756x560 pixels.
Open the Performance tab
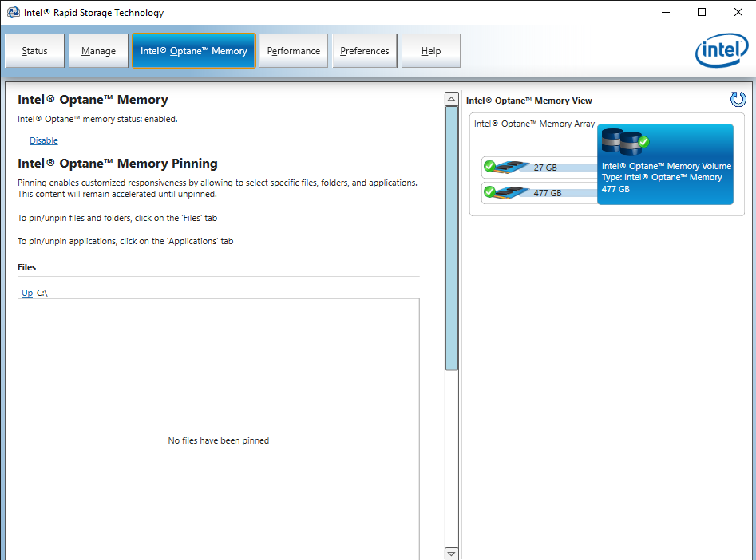point(293,50)
